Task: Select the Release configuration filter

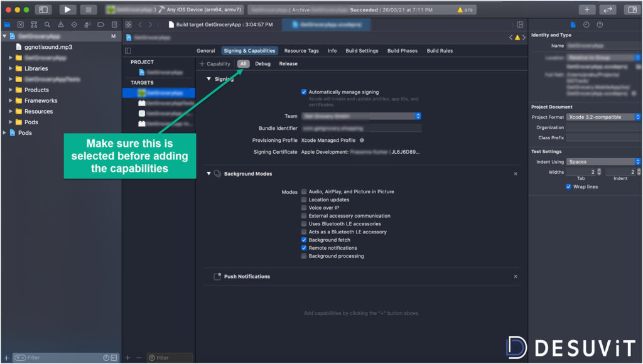Action: coord(288,64)
